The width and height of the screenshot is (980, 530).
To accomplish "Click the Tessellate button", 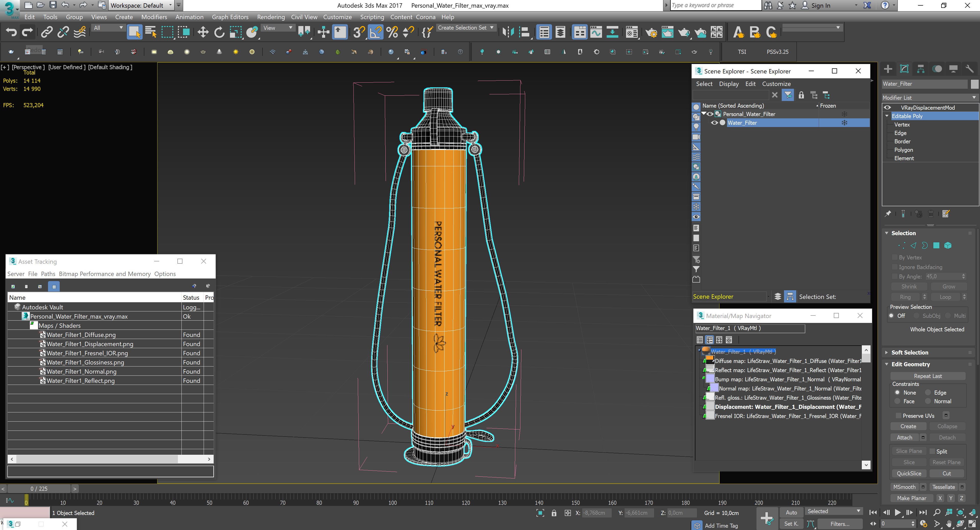I will [x=944, y=487].
